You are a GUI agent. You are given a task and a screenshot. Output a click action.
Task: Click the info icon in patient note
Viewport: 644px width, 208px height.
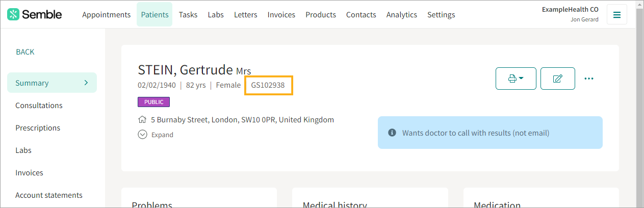point(392,133)
